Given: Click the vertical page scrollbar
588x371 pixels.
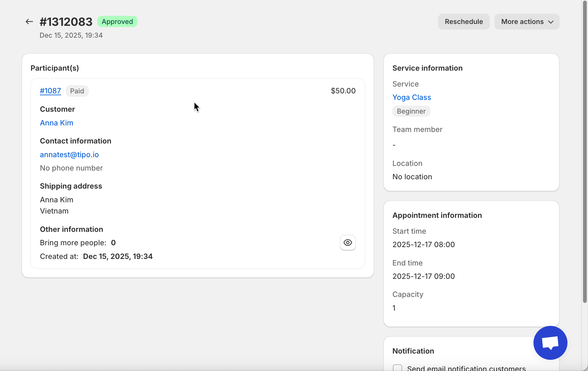Looking at the screenshot, I should tap(585, 156).
